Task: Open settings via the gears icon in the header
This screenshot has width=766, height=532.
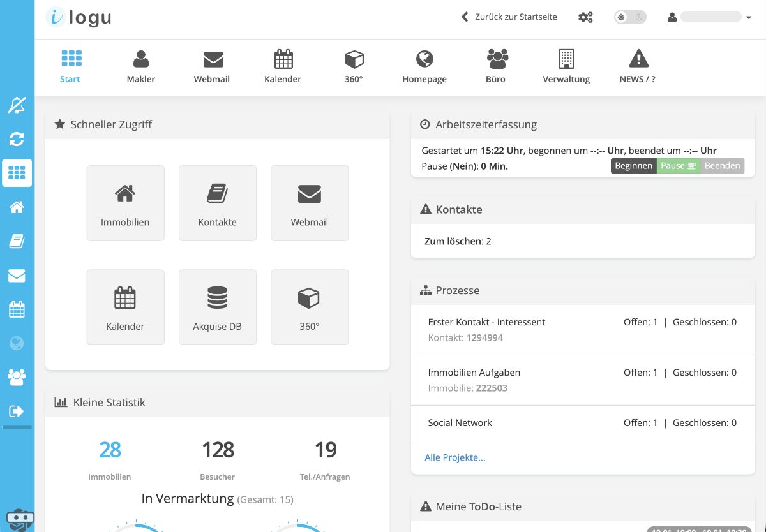Action: pos(585,17)
